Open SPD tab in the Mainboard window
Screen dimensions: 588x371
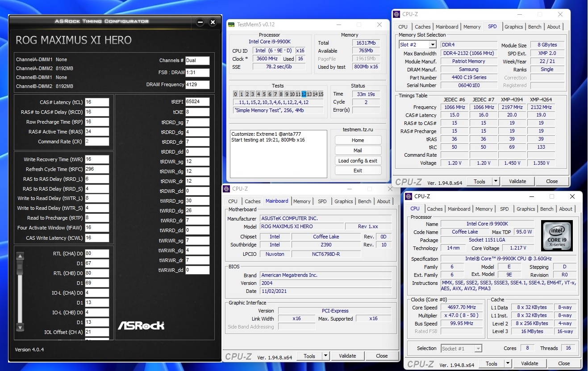point(322,201)
